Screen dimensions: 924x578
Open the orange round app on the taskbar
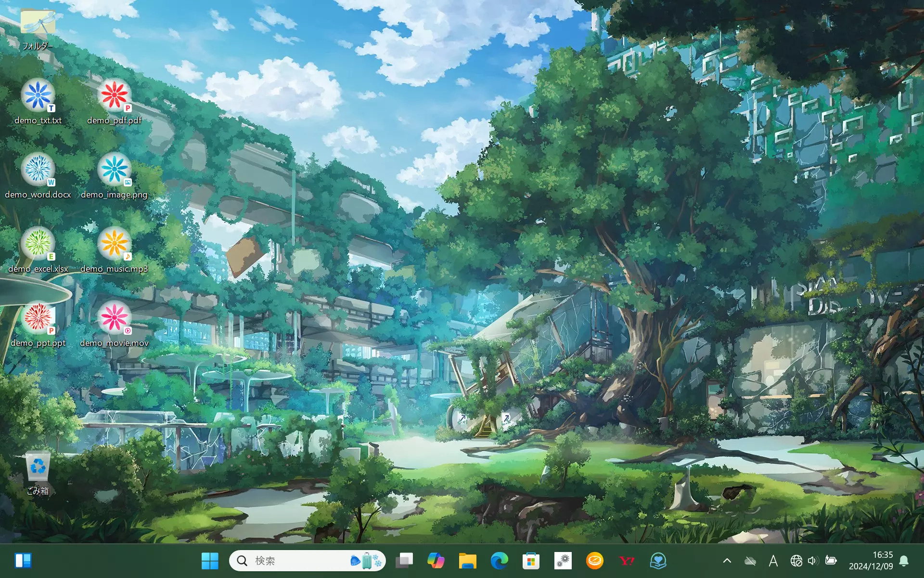pyautogui.click(x=595, y=561)
